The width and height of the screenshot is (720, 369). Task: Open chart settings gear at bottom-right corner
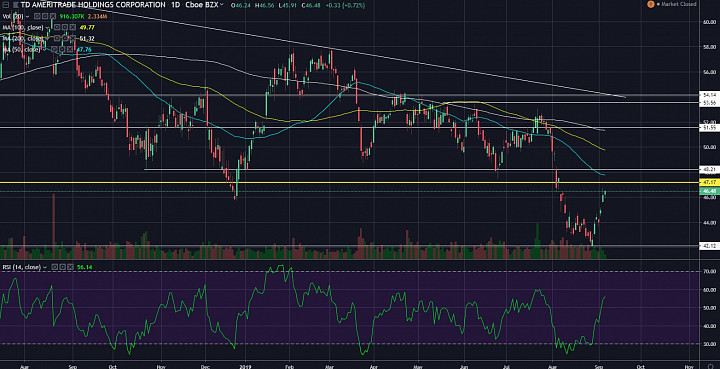pos(711,366)
